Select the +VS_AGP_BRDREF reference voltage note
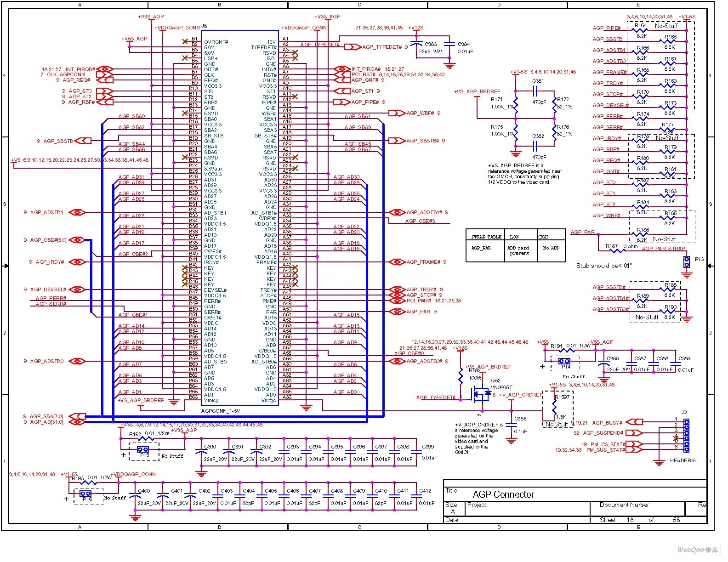Viewport: 728px width, 562px height. click(x=525, y=174)
